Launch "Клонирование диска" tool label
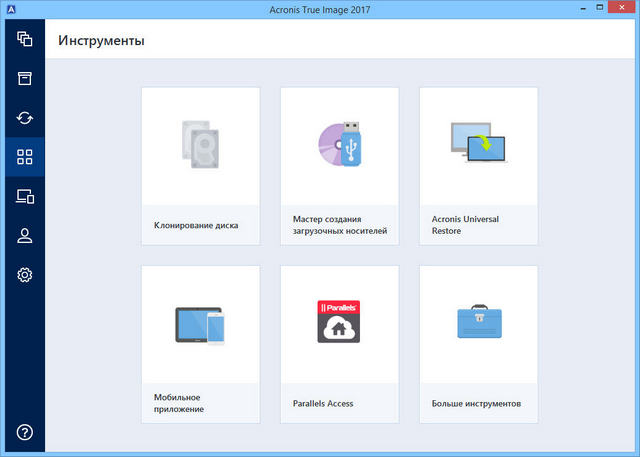640x457 pixels. click(196, 225)
